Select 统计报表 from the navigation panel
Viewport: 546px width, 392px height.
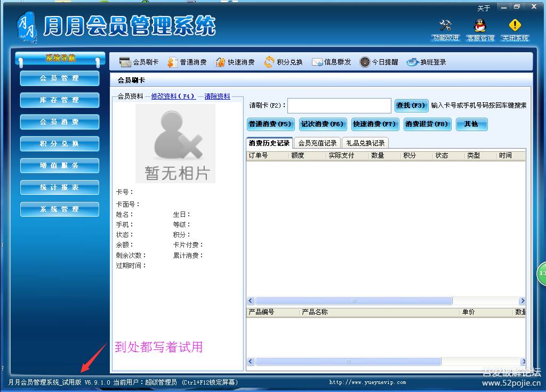click(59, 187)
